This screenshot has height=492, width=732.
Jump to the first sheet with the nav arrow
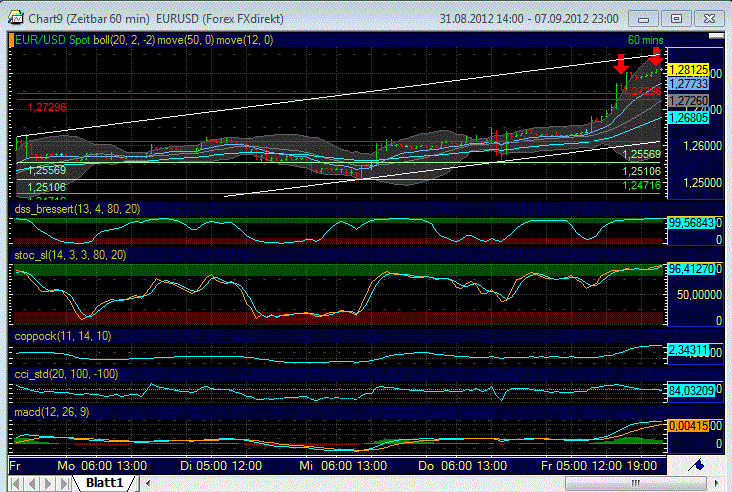[x=15, y=483]
